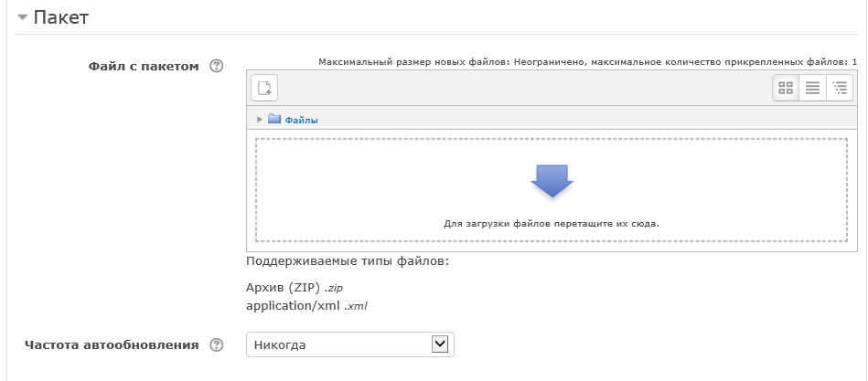Click the add file icon

pyautogui.click(x=264, y=88)
